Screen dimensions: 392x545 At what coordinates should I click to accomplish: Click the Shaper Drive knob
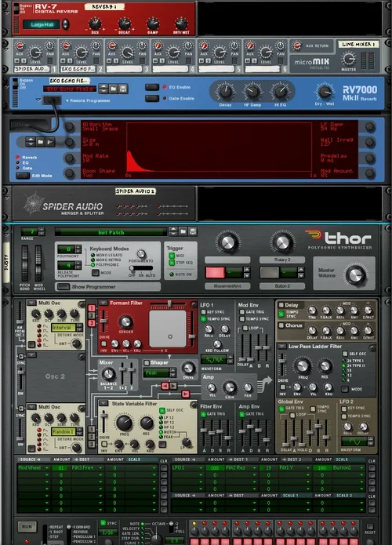click(x=188, y=368)
